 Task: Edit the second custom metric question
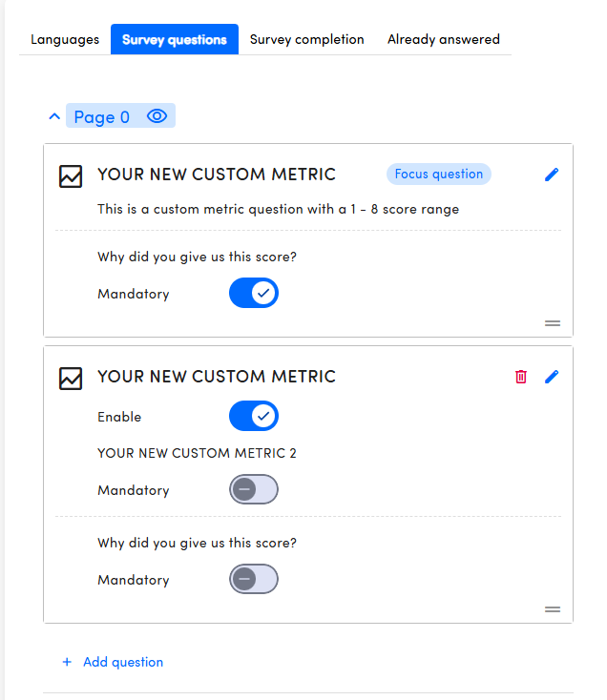point(552,377)
